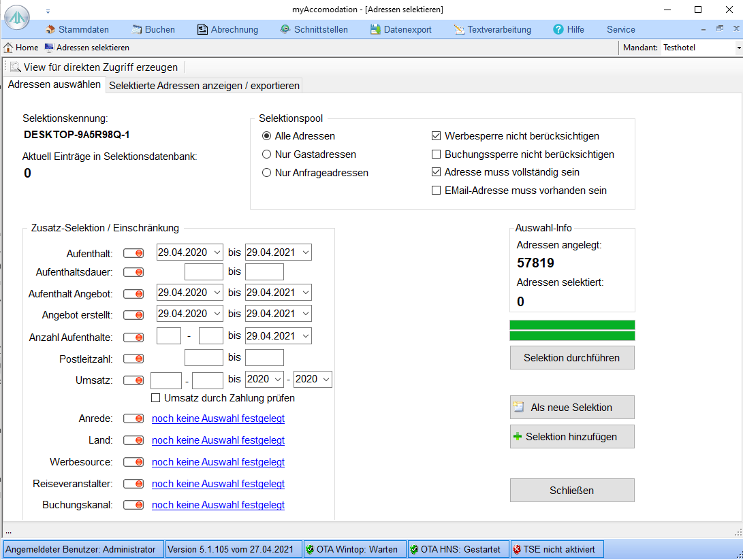Click the Stammdaten house icon
The width and height of the screenshot is (743, 560).
click(x=50, y=29)
